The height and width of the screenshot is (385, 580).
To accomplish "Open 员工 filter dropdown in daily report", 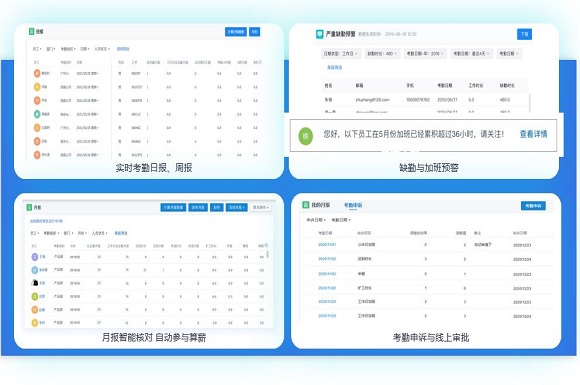I will coord(37,49).
